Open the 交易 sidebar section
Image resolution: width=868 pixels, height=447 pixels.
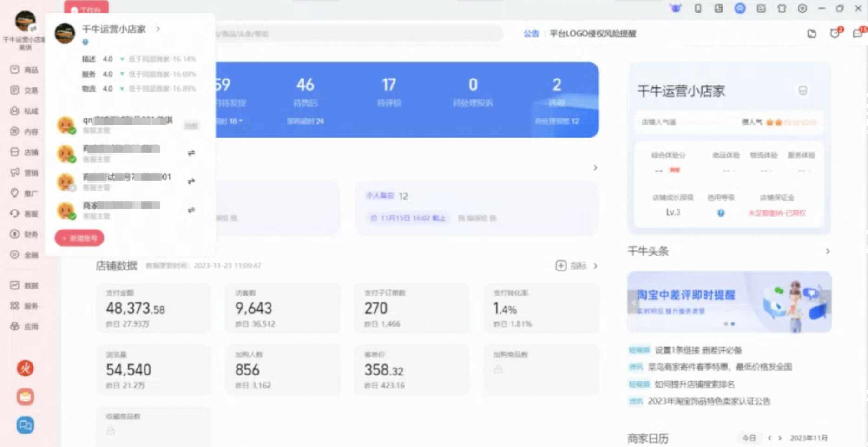pos(24,90)
